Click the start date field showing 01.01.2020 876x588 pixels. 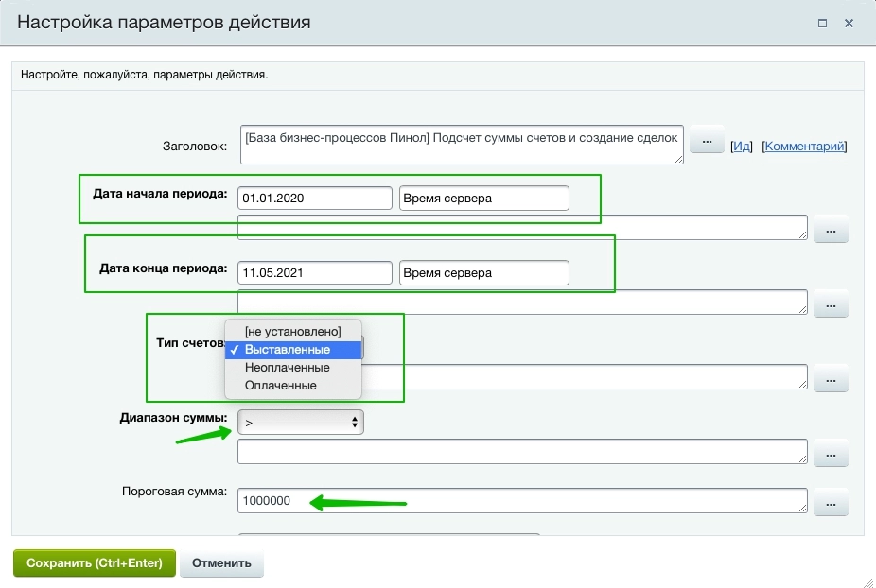tap(314, 198)
